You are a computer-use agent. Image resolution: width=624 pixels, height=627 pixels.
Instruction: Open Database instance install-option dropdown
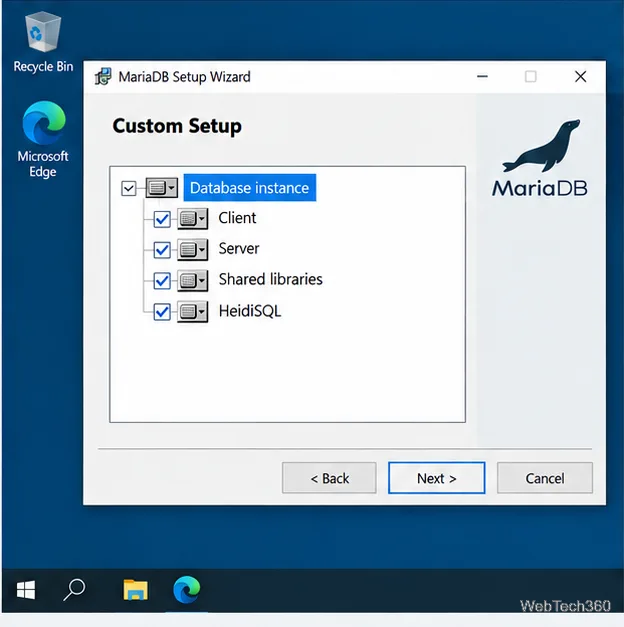click(162, 188)
